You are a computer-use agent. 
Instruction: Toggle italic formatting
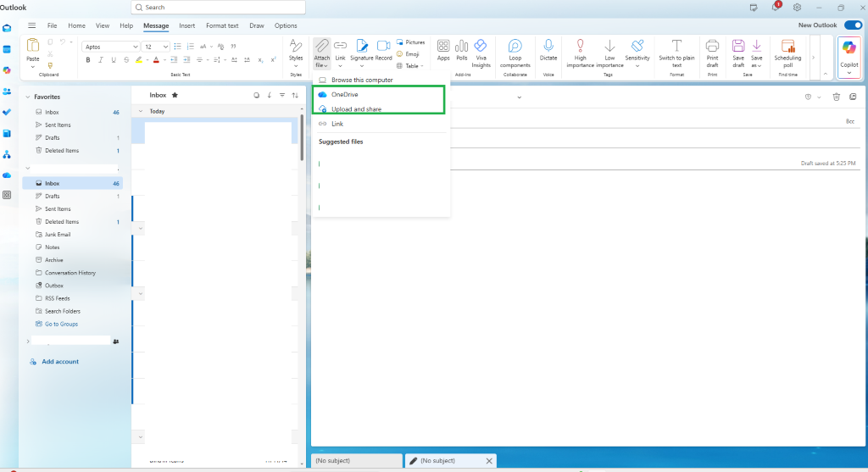coord(100,60)
